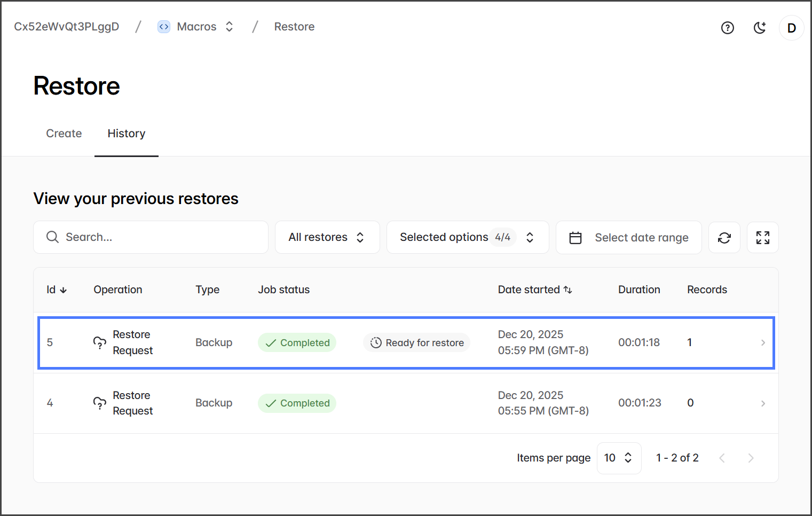This screenshot has height=516, width=812.
Task: Open the help question mark icon
Action: (x=727, y=28)
